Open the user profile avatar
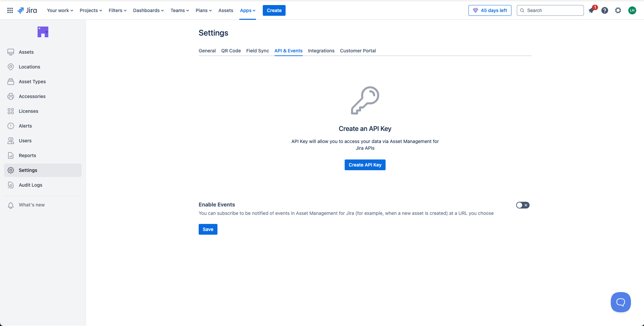Image resolution: width=644 pixels, height=326 pixels. pos(632,10)
